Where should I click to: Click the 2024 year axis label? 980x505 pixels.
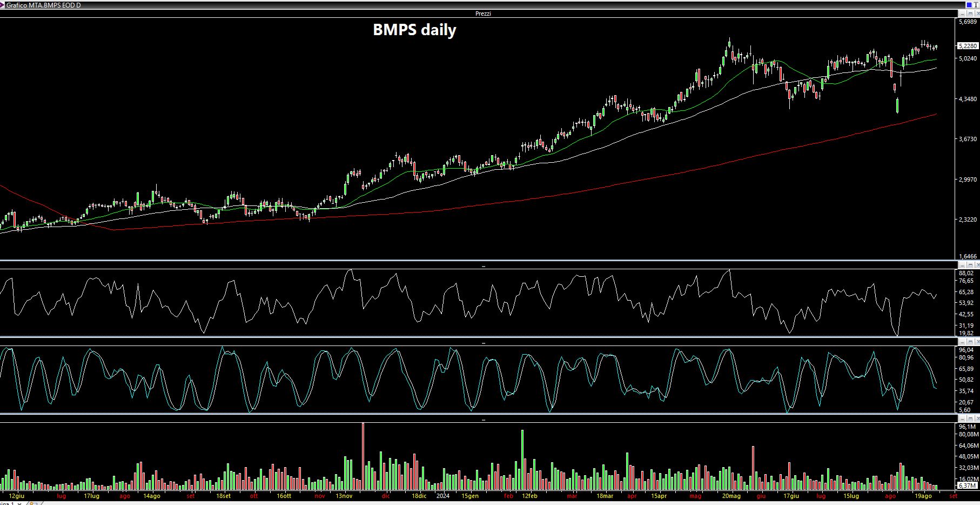click(443, 496)
